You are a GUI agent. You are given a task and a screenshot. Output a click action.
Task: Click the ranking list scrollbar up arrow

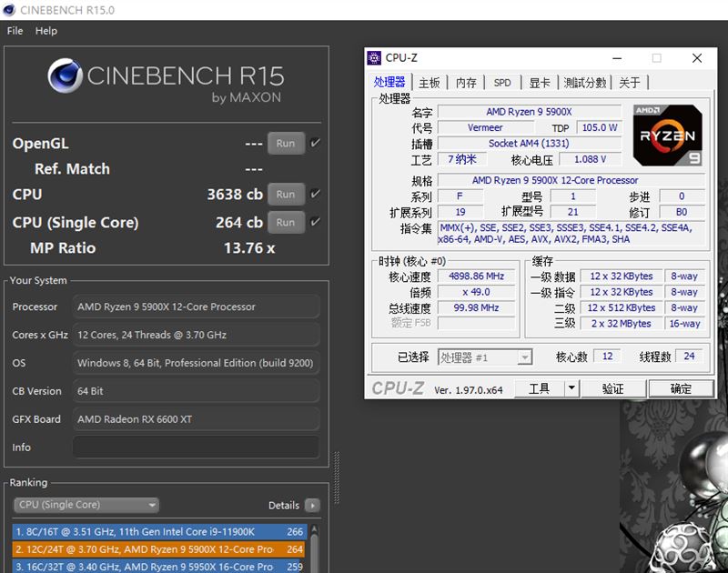pyautogui.click(x=314, y=529)
